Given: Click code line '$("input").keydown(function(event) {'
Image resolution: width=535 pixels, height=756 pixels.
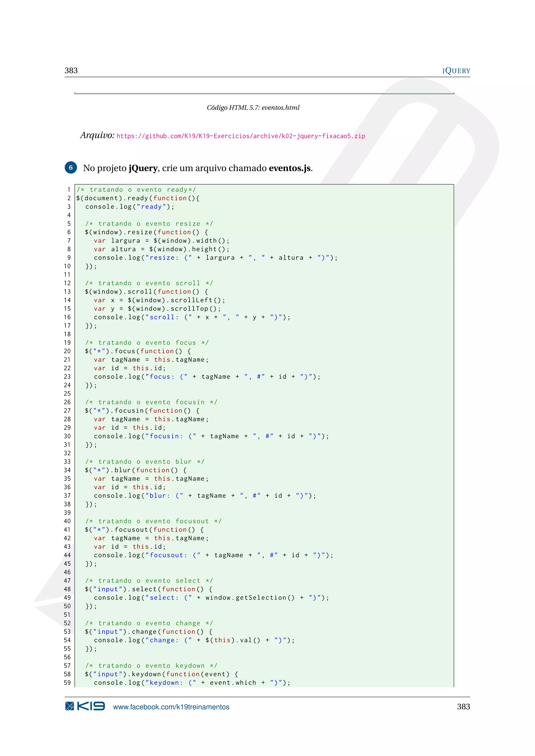Looking at the screenshot, I should point(162,674).
